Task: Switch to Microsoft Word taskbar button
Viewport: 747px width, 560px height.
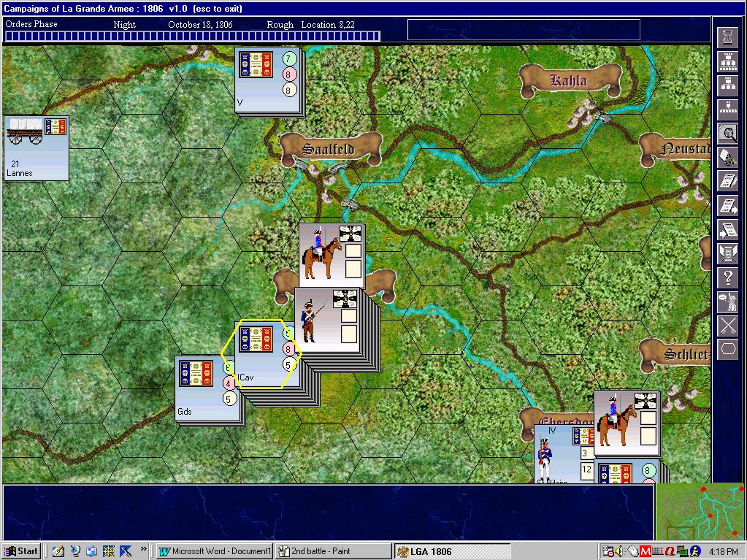Action: click(x=215, y=551)
